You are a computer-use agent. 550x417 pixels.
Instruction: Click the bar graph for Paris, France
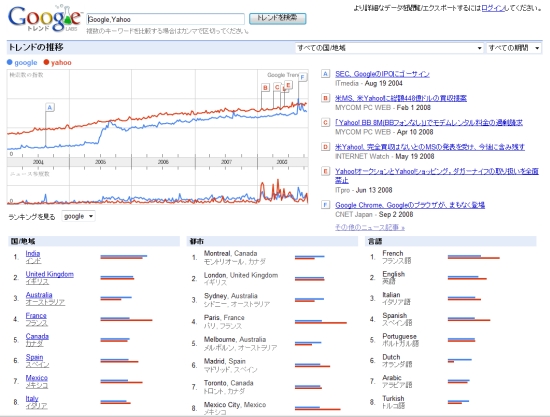321,322
